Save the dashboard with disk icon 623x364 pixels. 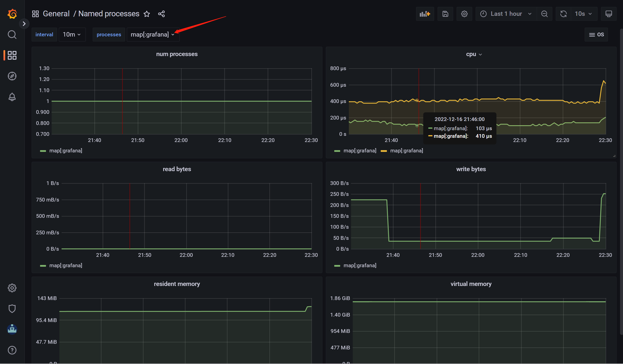pos(445,14)
